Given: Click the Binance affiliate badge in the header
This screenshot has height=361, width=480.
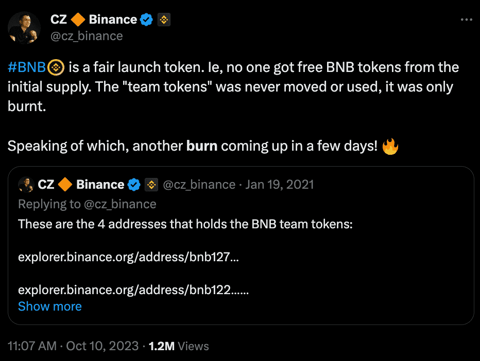Looking at the screenshot, I should point(164,20).
